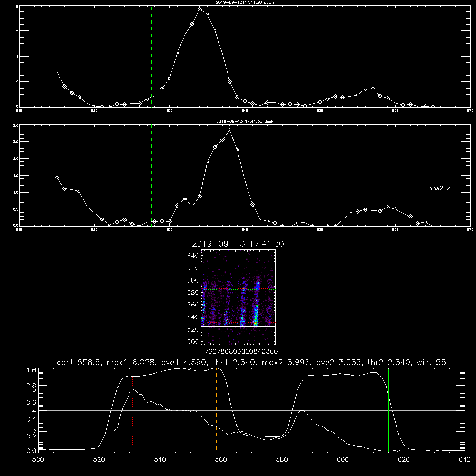Click the "cent 558.5" value in the stats line
Viewport: 476px width, 476px height.
click(x=80, y=362)
